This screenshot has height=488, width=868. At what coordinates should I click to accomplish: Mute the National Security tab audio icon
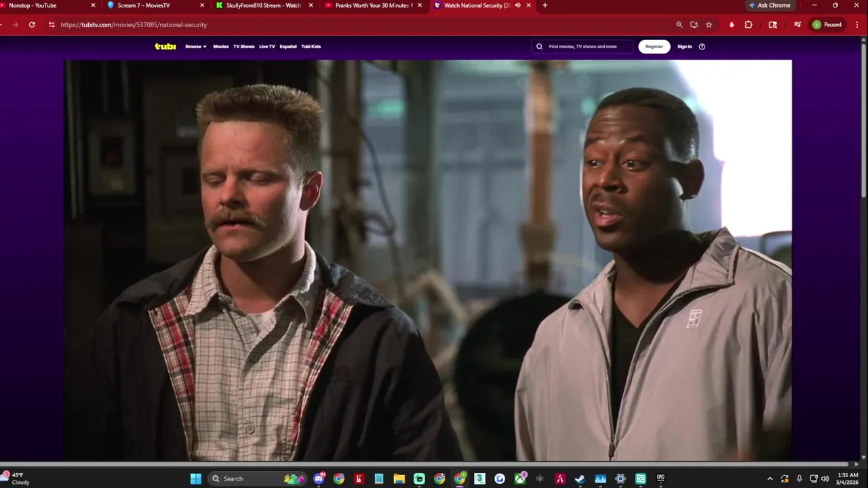518,5
